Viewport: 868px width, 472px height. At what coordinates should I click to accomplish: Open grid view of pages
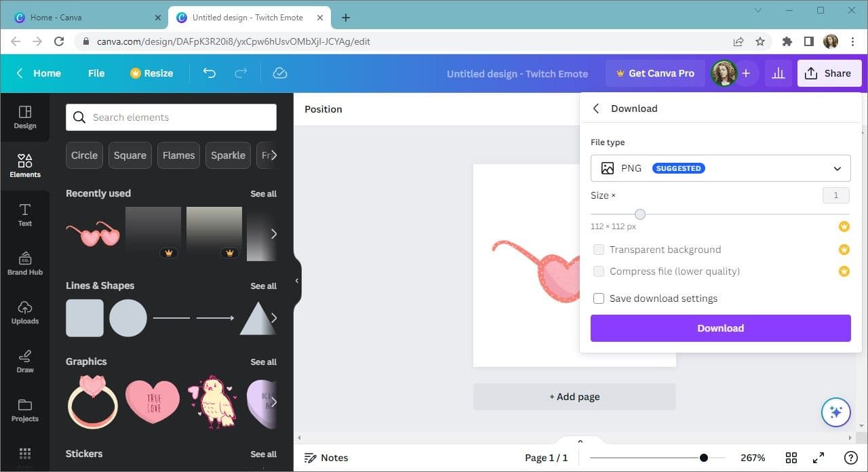point(791,458)
